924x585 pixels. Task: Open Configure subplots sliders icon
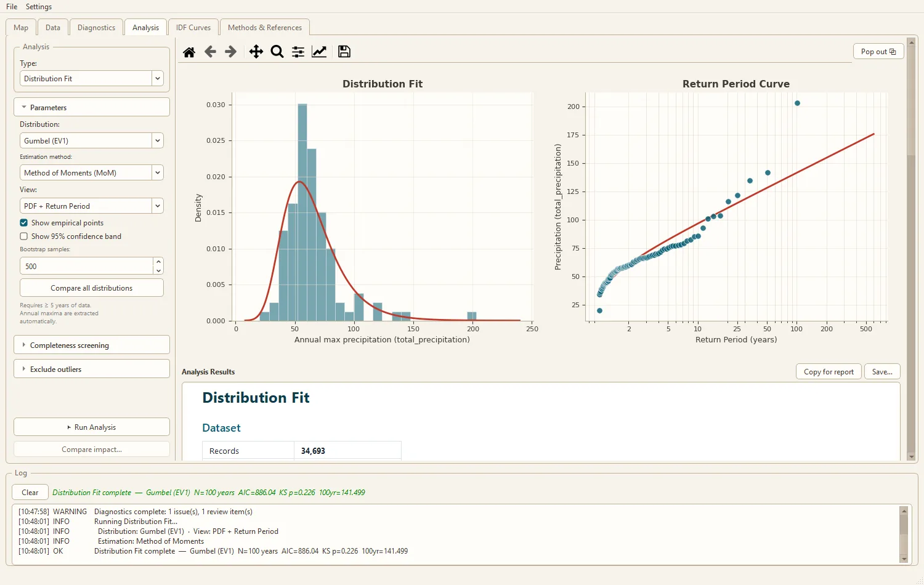click(298, 52)
